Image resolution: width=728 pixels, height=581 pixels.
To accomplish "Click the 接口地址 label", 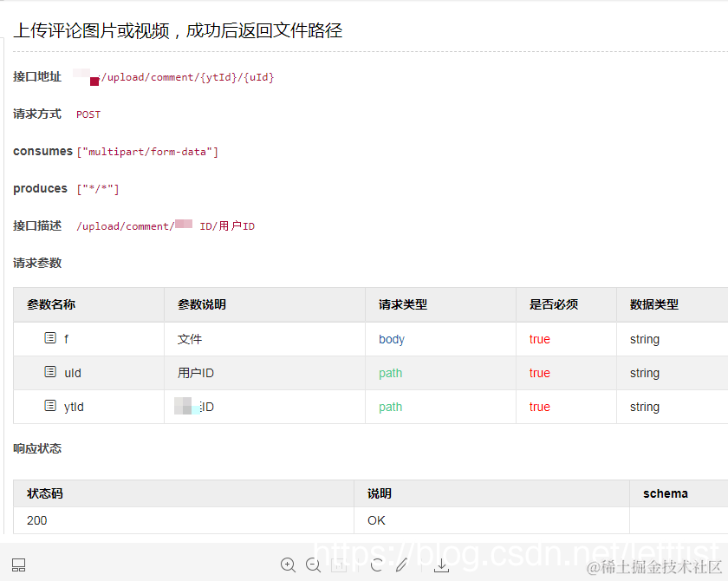I will pyautogui.click(x=37, y=76).
